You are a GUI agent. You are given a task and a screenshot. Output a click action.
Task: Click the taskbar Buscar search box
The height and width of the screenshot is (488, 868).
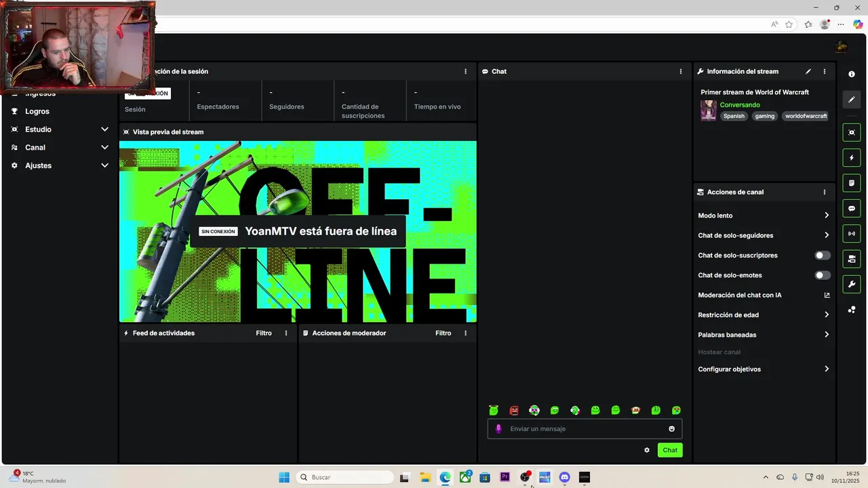[344, 477]
